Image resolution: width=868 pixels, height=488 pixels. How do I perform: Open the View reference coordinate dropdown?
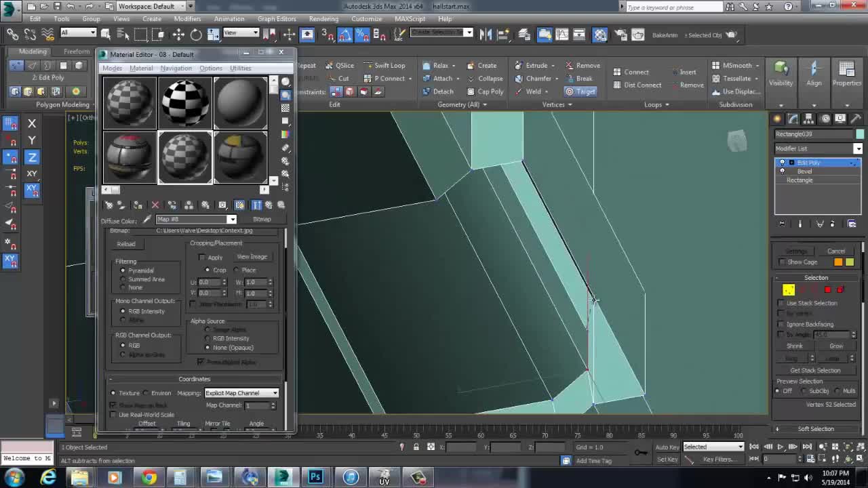(x=241, y=33)
